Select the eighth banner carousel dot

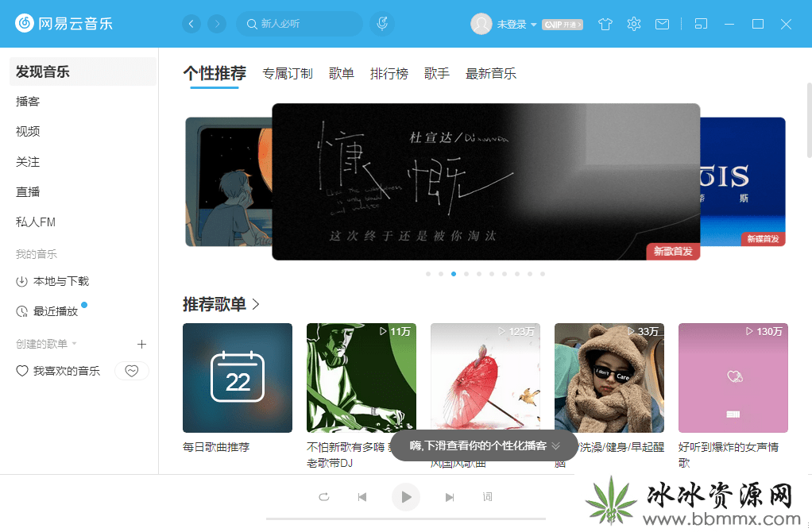click(x=517, y=274)
